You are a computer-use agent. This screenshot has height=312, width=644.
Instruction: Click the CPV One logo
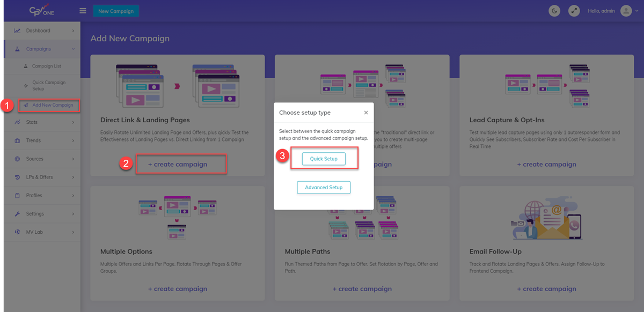42,11
